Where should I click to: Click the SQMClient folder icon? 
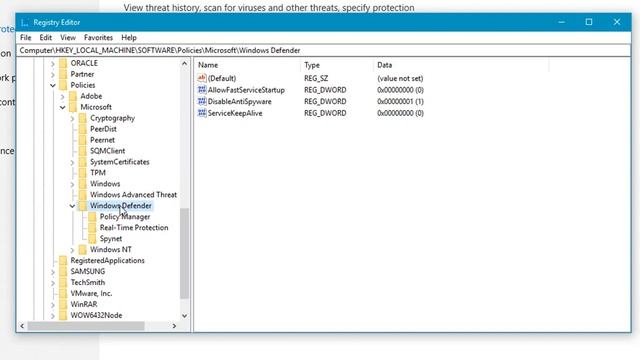coord(82,151)
